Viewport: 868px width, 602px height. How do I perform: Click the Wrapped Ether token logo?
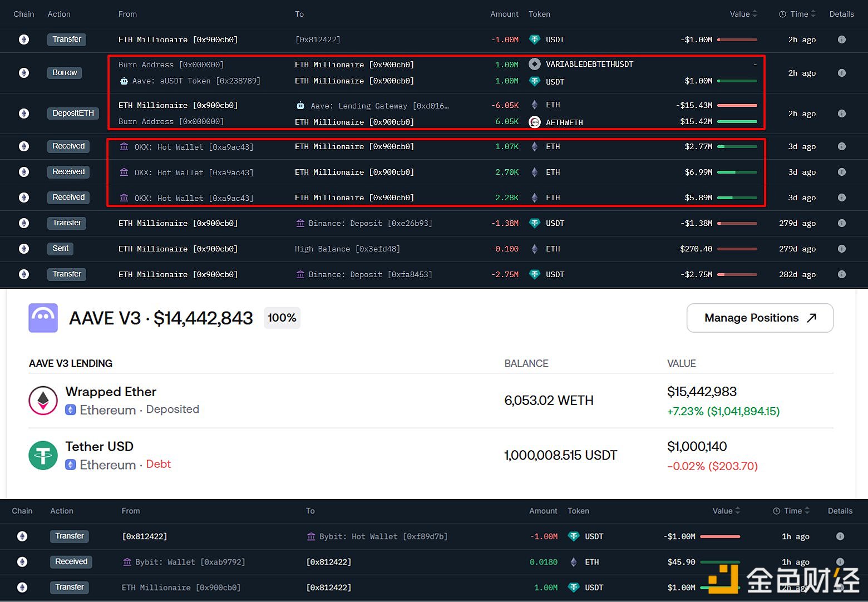(x=43, y=400)
